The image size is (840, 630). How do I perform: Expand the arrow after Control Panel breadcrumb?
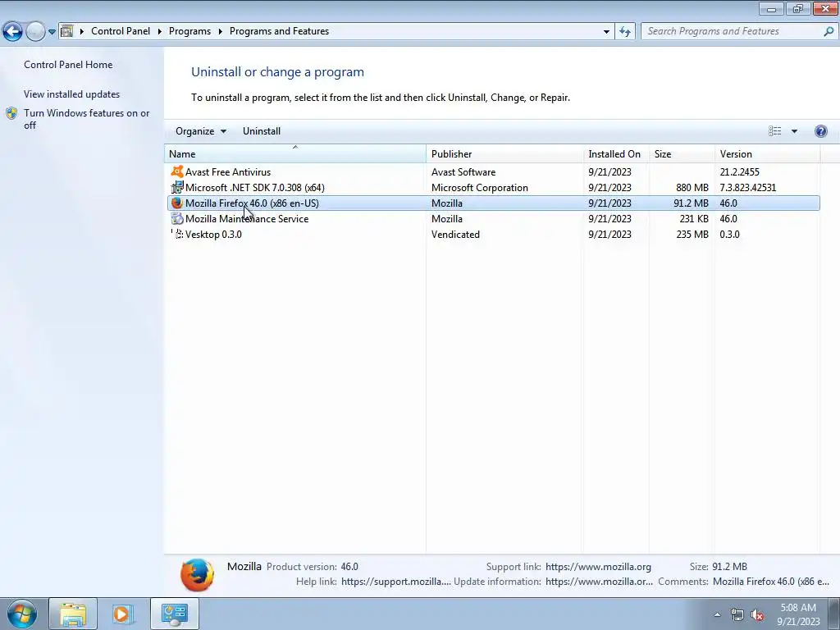[x=160, y=31]
